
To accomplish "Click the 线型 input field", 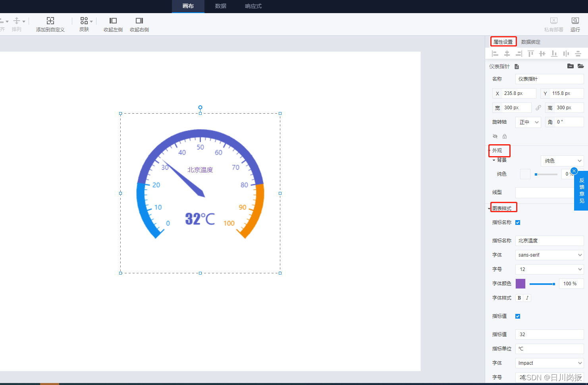I will (x=545, y=193).
